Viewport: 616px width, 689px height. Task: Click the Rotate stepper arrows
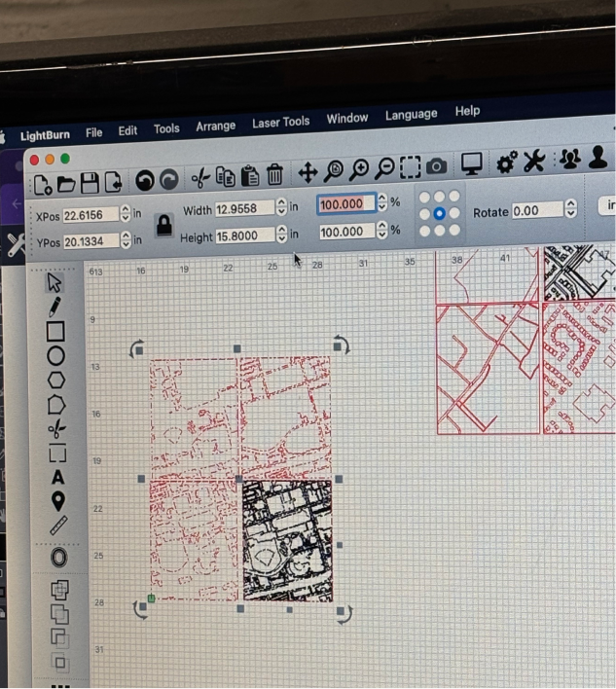pos(570,208)
